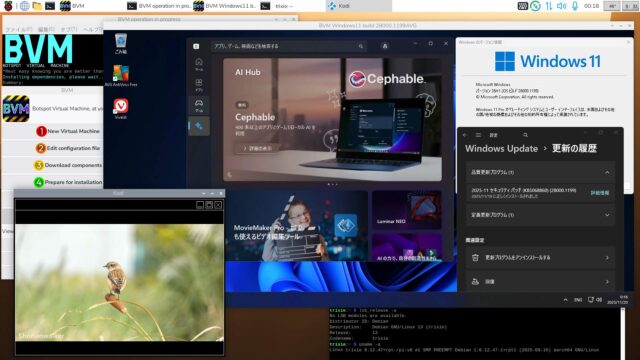Open the Settings hamburger menu
Image resolution: width=640 pixels, height=360 pixels.
pos(478,135)
